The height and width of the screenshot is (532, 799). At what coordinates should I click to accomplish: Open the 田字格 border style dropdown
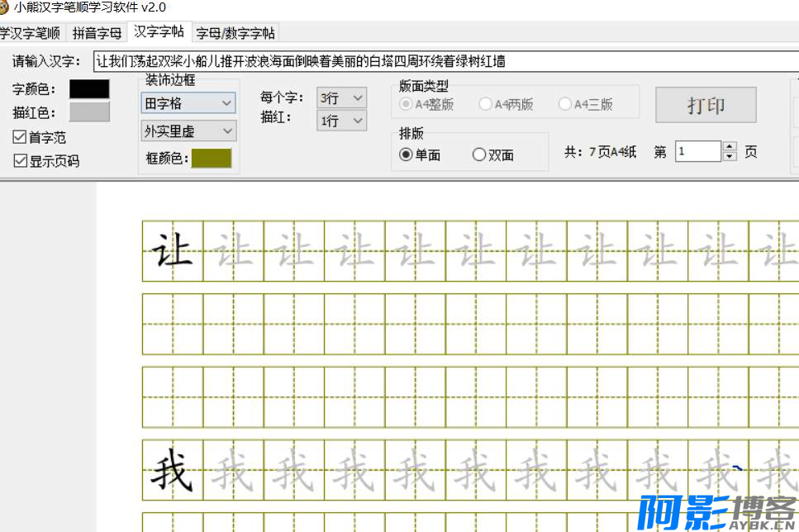coord(188,103)
